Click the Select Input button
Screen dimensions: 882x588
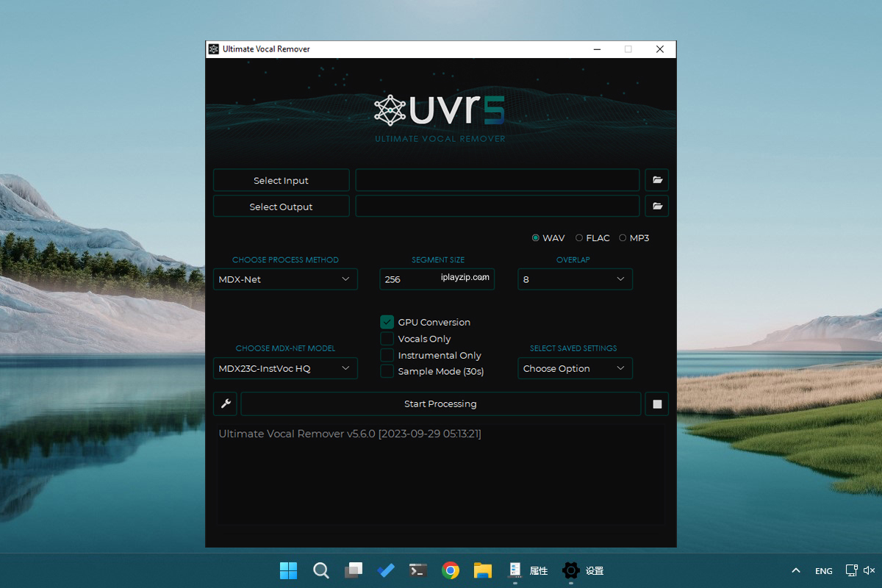point(281,180)
